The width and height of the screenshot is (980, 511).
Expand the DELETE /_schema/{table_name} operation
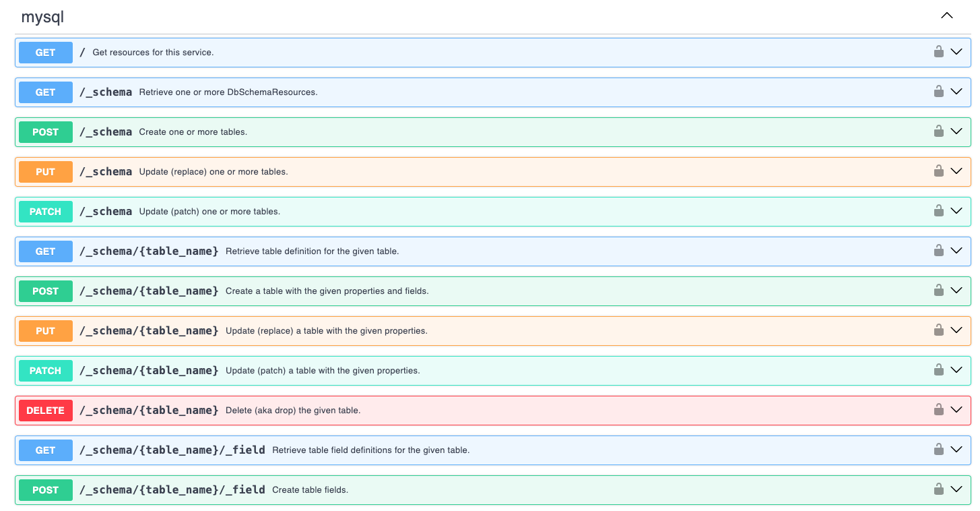(956, 410)
